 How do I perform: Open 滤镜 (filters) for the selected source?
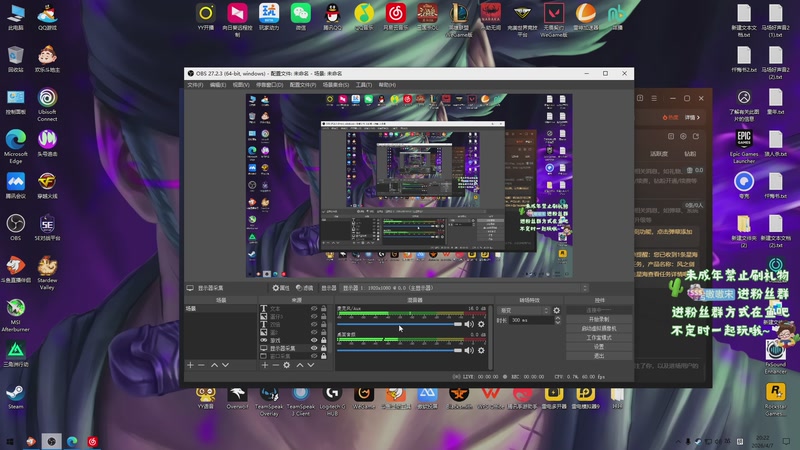tap(305, 288)
